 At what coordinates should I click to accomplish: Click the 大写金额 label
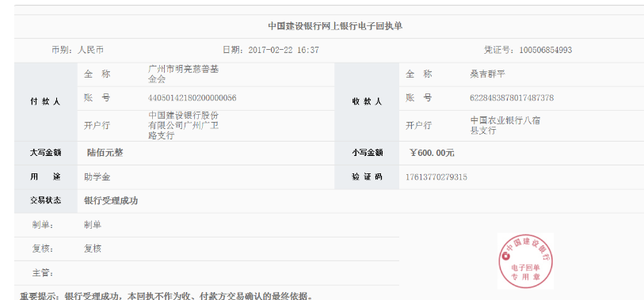(46, 153)
